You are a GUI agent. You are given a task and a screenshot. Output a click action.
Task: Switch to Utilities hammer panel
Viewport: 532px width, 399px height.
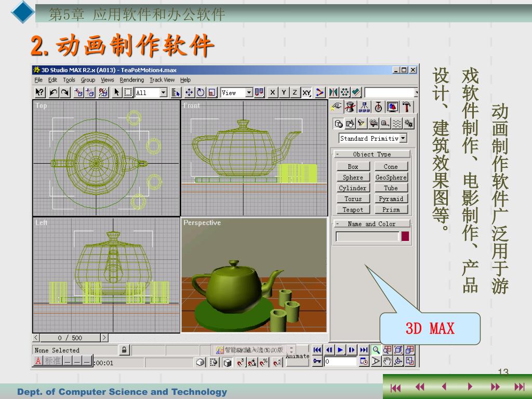(x=407, y=107)
